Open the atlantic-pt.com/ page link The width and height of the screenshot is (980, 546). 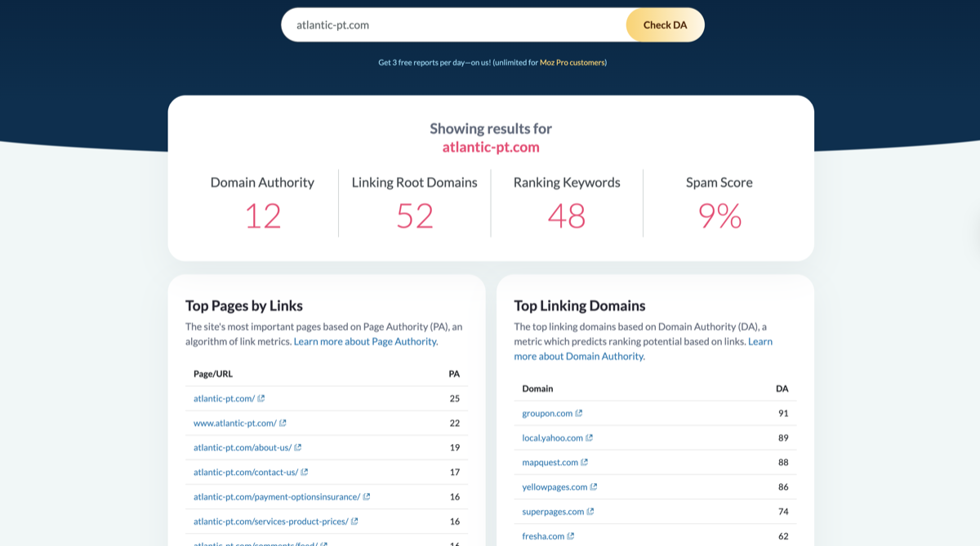pyautogui.click(x=224, y=398)
